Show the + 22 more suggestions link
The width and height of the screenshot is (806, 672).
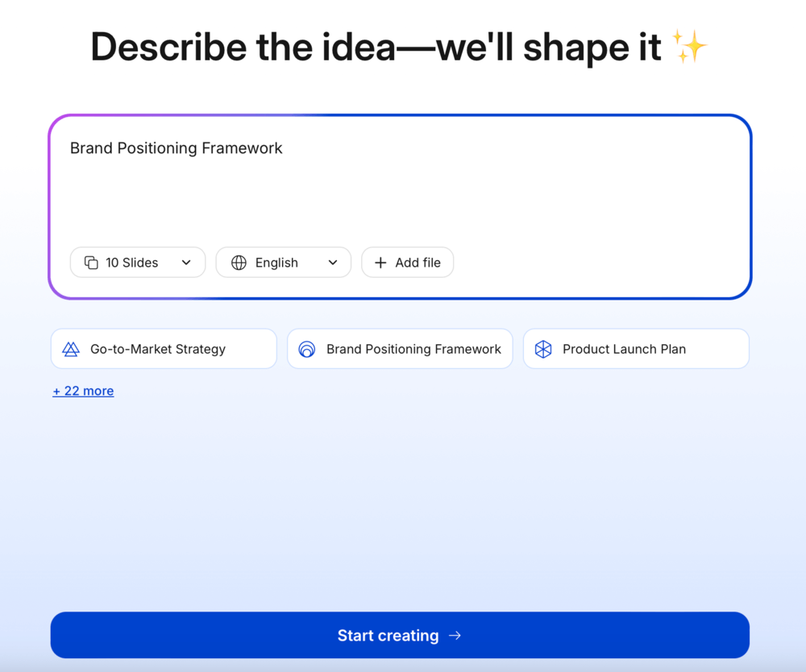(x=83, y=391)
